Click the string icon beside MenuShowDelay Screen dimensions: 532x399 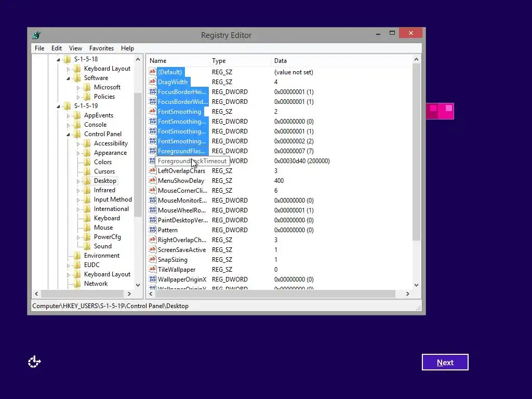pos(153,180)
